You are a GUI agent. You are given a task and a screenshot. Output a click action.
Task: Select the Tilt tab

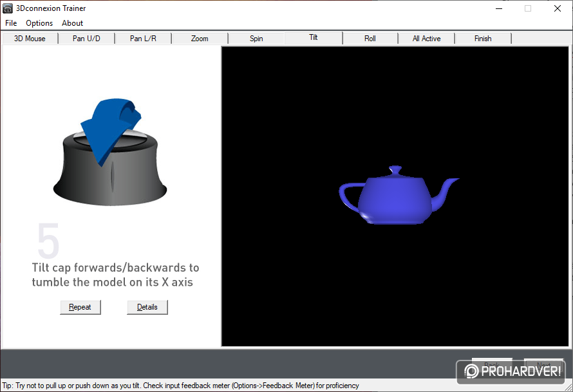[313, 37]
